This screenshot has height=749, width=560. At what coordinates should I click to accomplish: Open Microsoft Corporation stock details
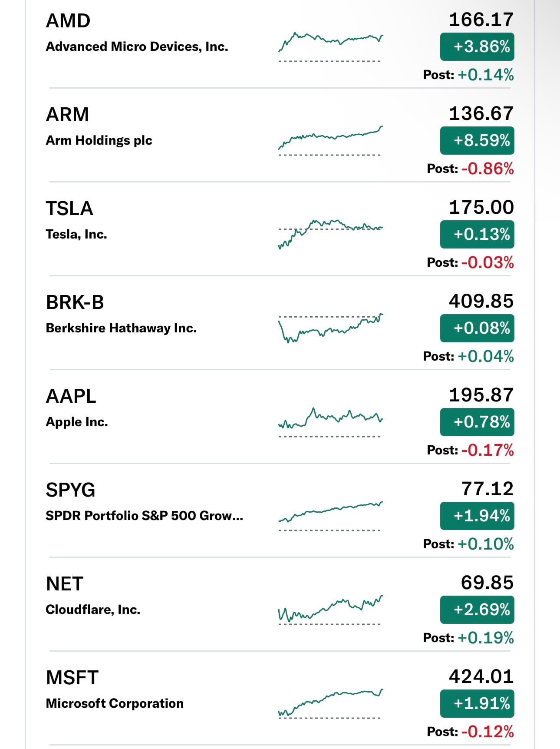[115, 703]
